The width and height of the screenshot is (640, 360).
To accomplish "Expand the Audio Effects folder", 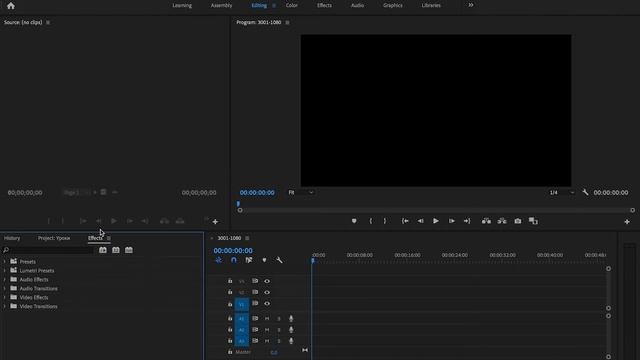I will [4, 280].
